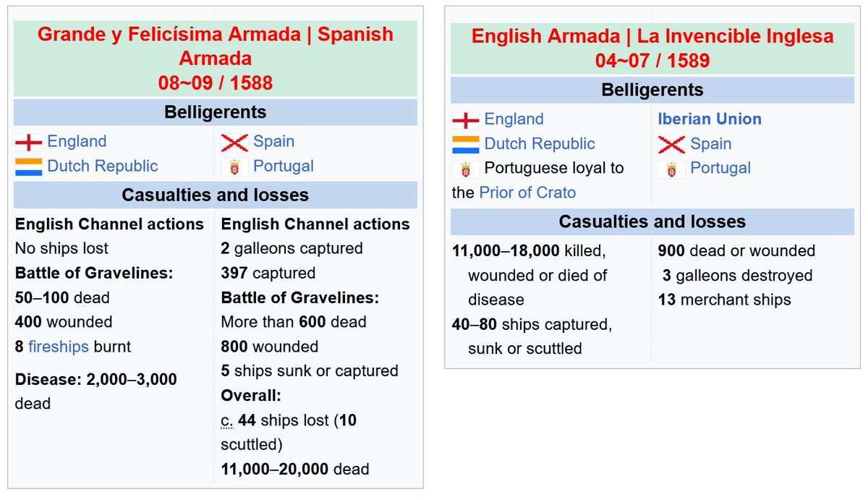Image resolution: width=868 pixels, height=500 pixels.
Task: Click Spain flag under Iberian Union
Action: (x=671, y=144)
